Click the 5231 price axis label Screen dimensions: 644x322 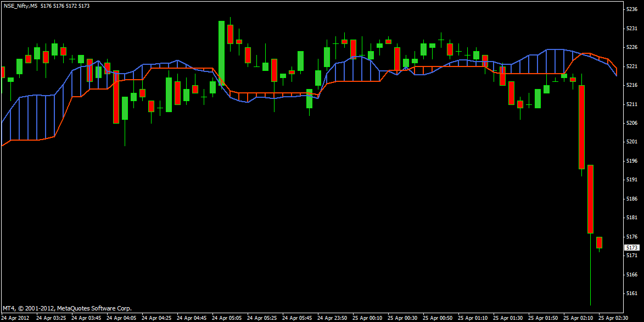pos(631,29)
